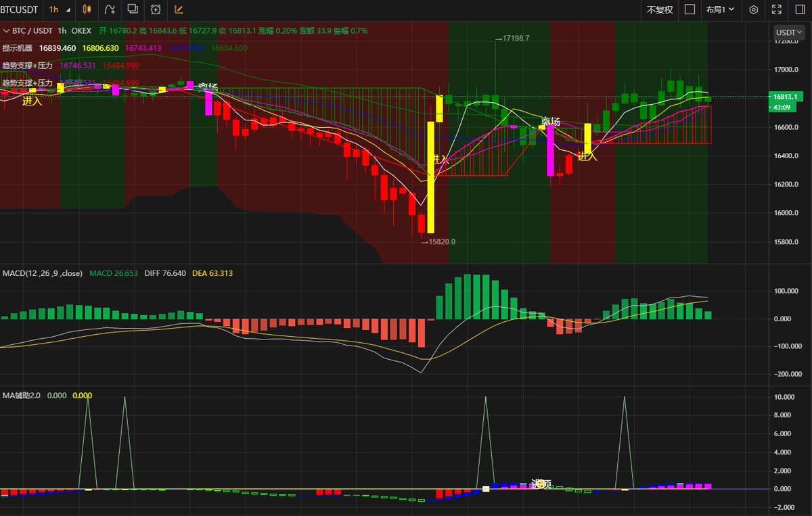Open the USDT currency dropdown
The image size is (812, 516).
(790, 32)
